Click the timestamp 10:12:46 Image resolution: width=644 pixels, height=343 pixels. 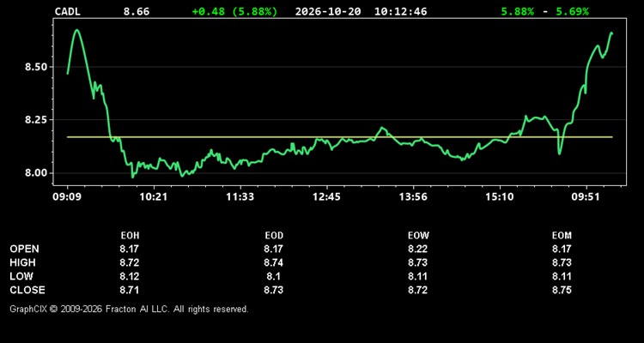click(400, 11)
